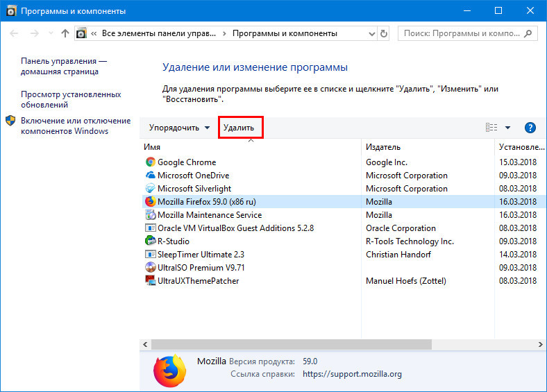Click product version value 59.0
Image resolution: width=547 pixels, height=392 pixels.
pos(310,361)
